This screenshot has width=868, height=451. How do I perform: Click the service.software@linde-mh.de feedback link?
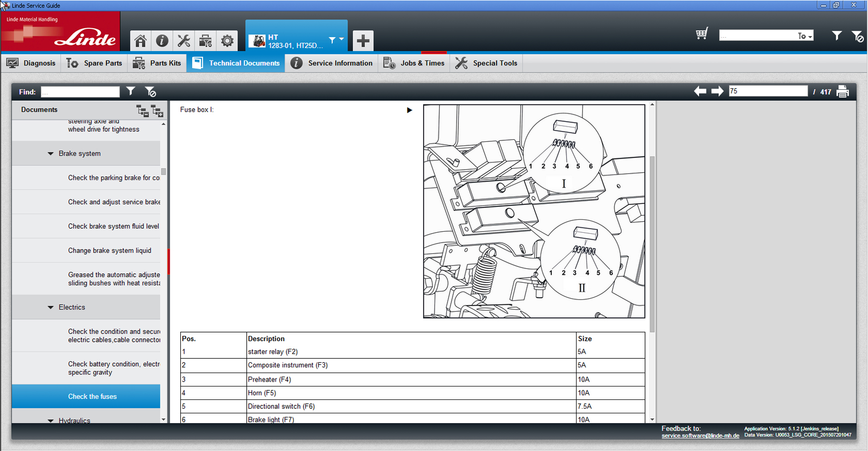[700, 436]
